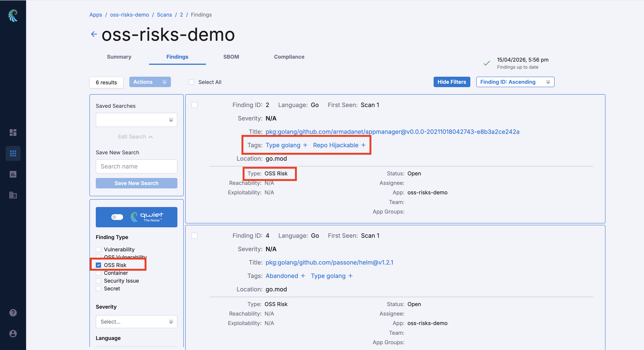Screen dimensions: 644x350
Task: Switch to the Compliance tab
Action: click(289, 57)
